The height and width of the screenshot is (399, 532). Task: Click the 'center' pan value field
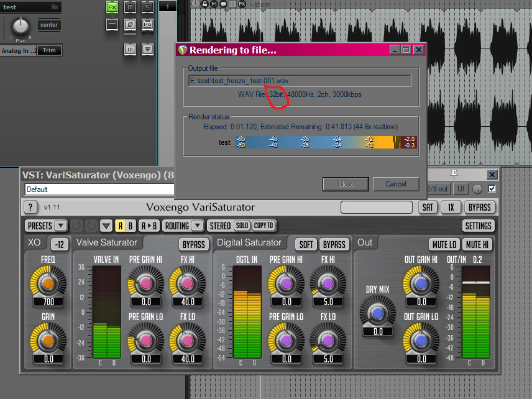coord(49,25)
